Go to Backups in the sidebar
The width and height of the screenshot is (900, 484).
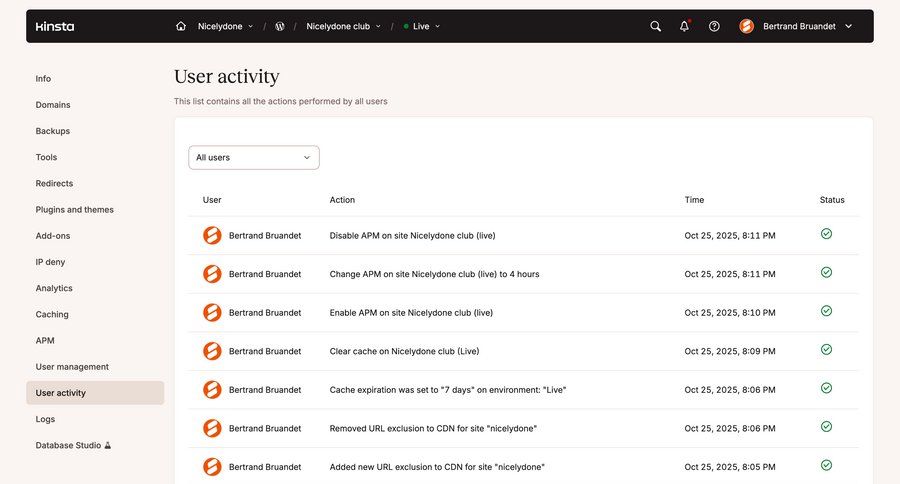[x=53, y=131]
